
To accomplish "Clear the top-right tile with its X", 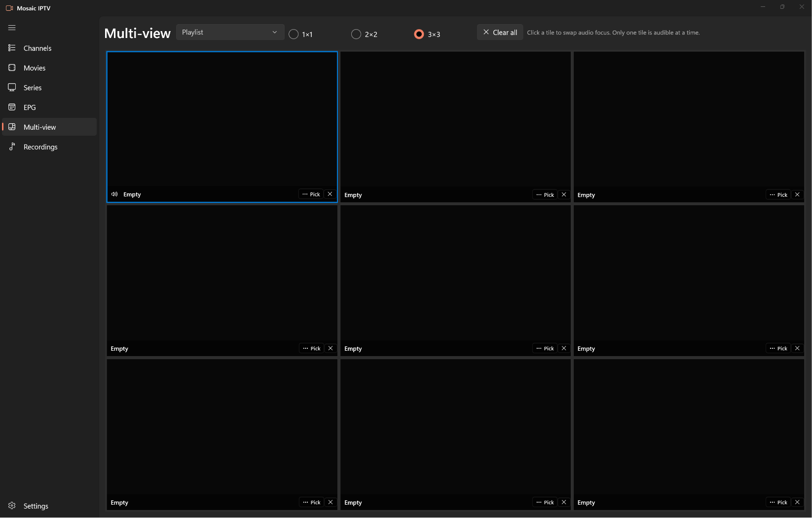I will coord(797,195).
